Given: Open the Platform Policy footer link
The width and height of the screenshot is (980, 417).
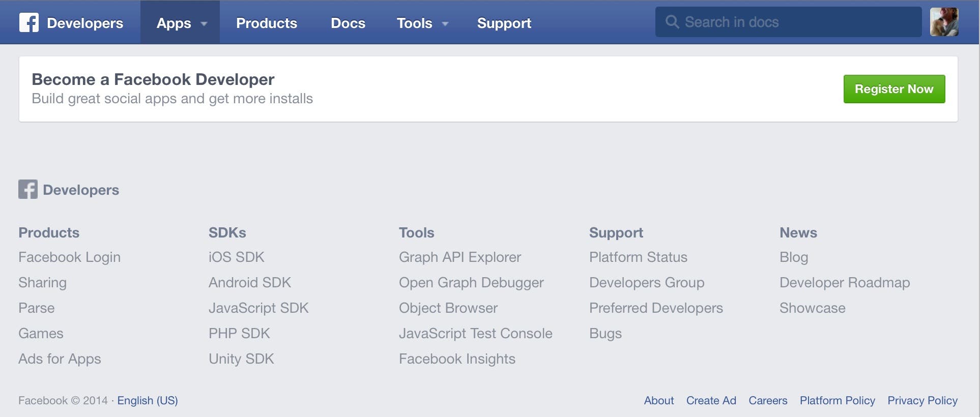Looking at the screenshot, I should 838,401.
